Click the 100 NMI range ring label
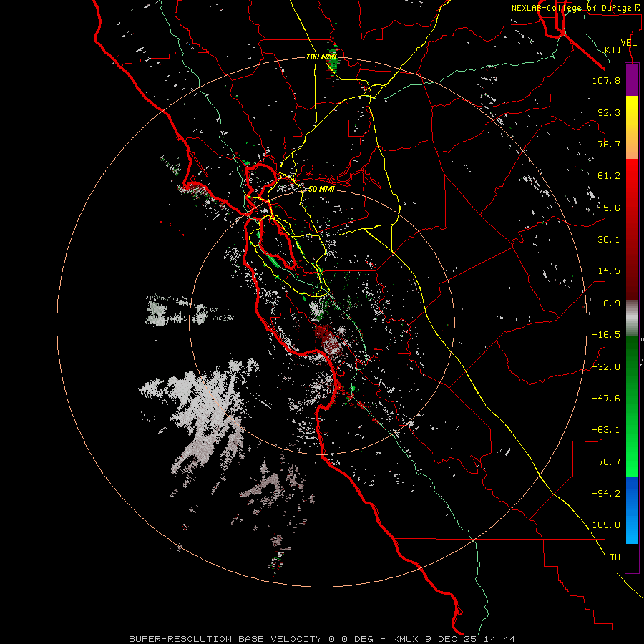Image resolution: width=644 pixels, height=644 pixels. [x=321, y=57]
